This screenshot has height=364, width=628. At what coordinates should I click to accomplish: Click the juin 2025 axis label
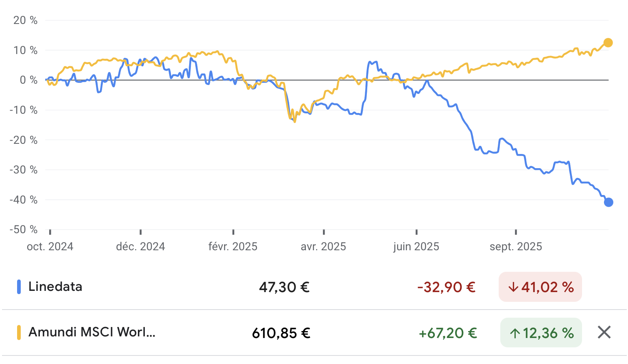pyautogui.click(x=416, y=247)
